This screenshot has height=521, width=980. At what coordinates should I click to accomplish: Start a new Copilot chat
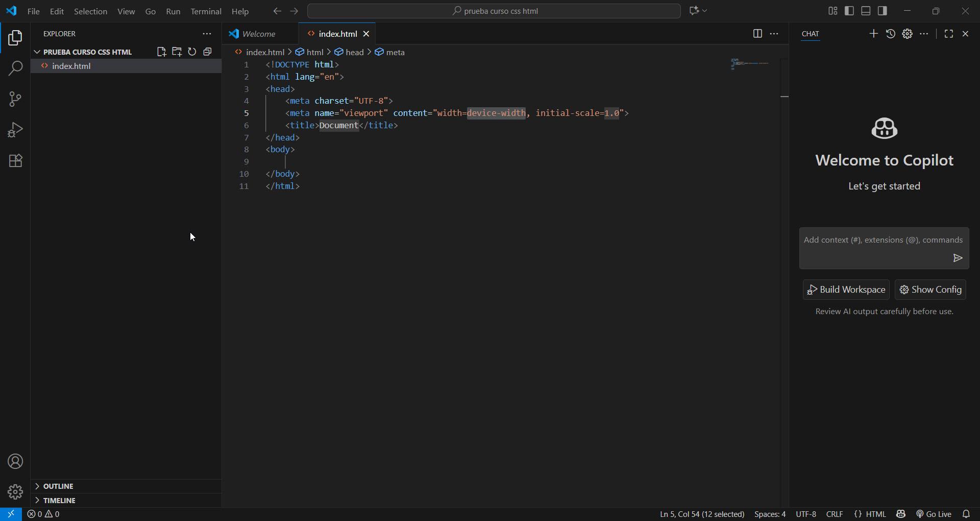[x=873, y=34]
